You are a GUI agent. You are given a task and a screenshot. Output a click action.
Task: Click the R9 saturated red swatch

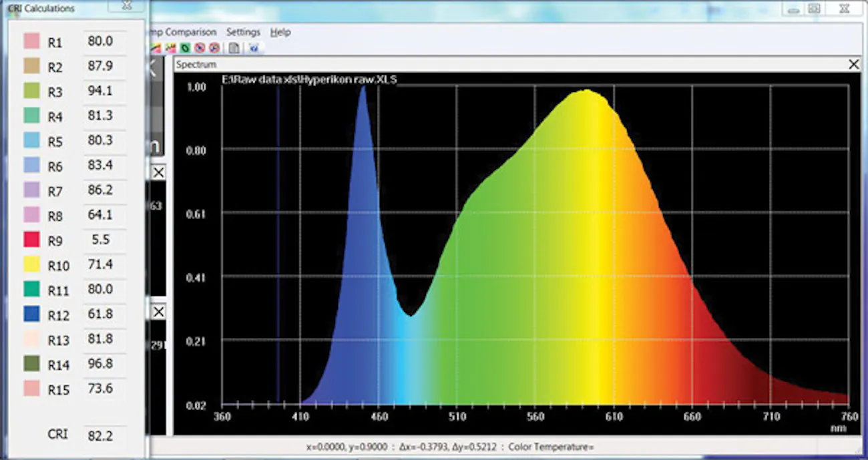tap(31, 240)
